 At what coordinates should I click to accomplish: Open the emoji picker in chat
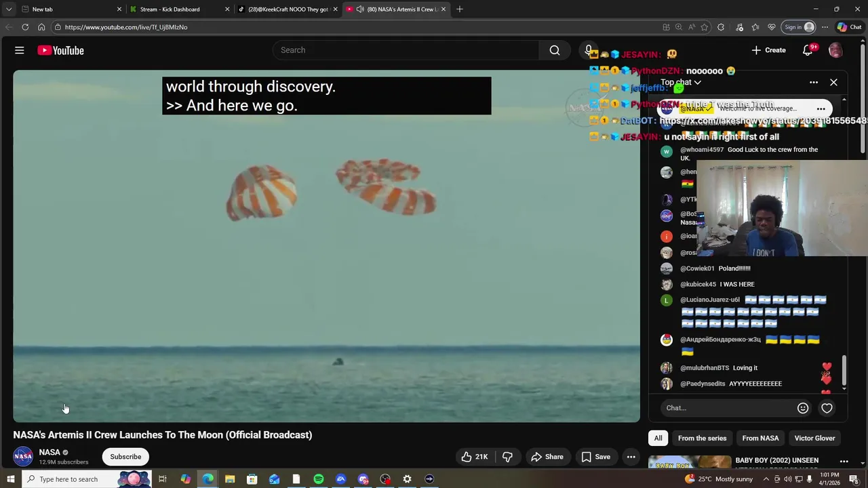click(x=803, y=408)
